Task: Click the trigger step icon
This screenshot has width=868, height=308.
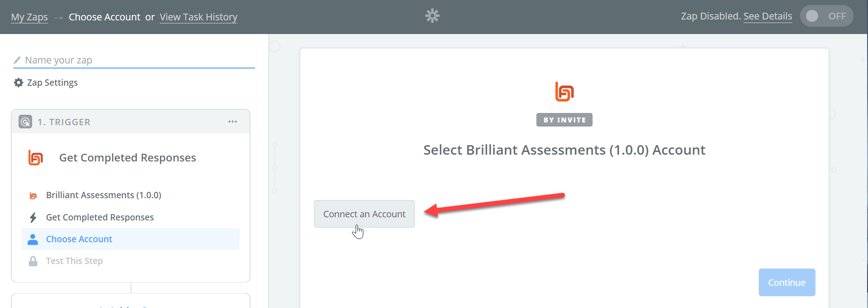Action: (25, 122)
